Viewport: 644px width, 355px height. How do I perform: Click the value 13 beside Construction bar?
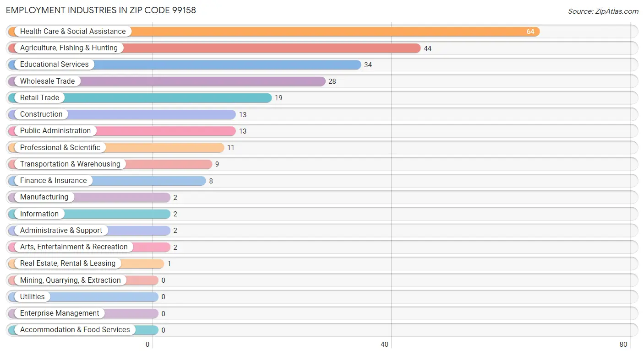pyautogui.click(x=242, y=115)
